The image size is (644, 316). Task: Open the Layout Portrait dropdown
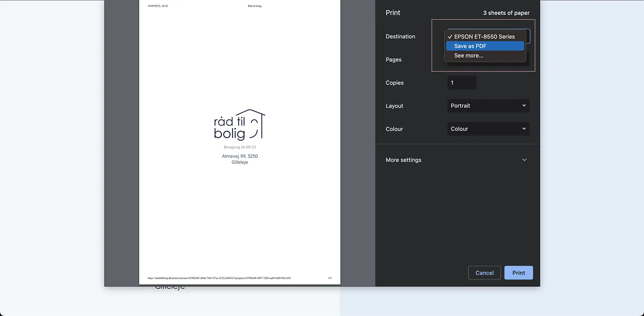[488, 106]
